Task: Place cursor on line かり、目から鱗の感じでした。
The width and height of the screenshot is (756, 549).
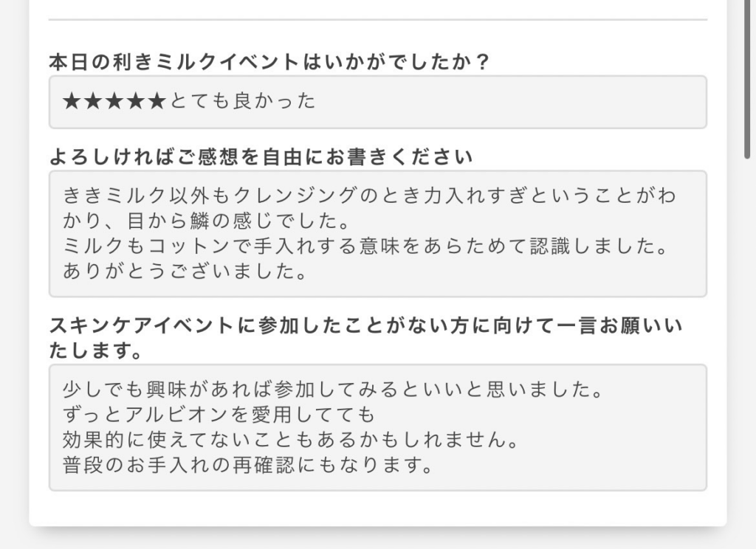Action: coord(207,221)
